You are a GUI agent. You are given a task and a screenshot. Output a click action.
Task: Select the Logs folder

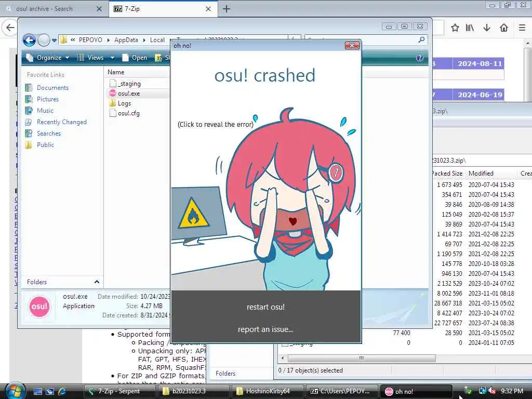tap(124, 103)
